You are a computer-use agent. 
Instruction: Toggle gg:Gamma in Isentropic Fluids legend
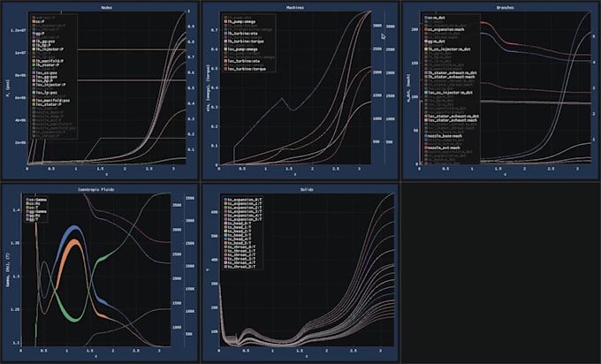click(x=36, y=211)
